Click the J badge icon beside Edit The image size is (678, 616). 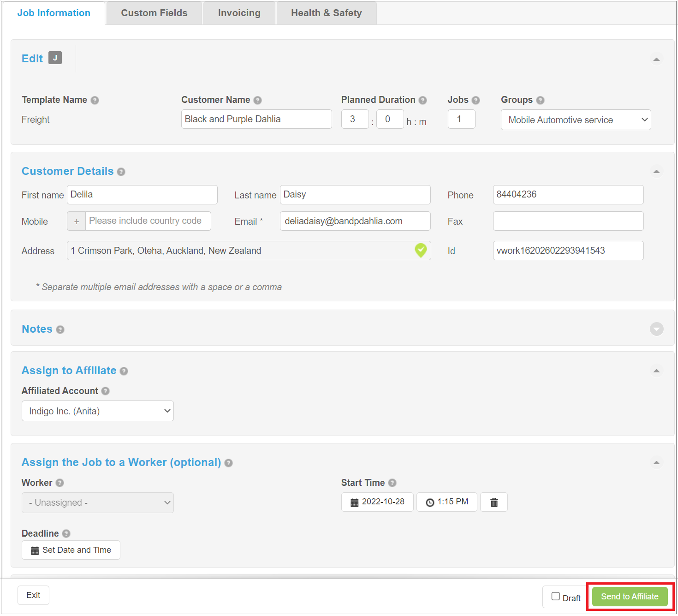[55, 58]
